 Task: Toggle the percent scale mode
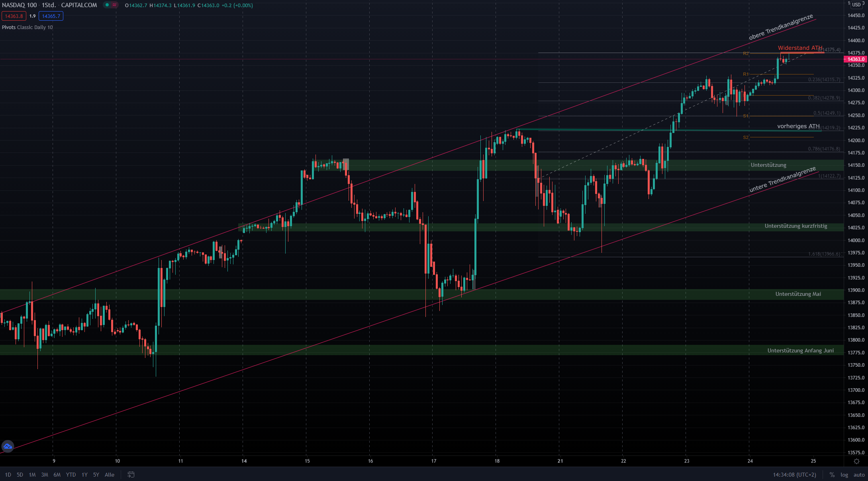pyautogui.click(x=832, y=475)
